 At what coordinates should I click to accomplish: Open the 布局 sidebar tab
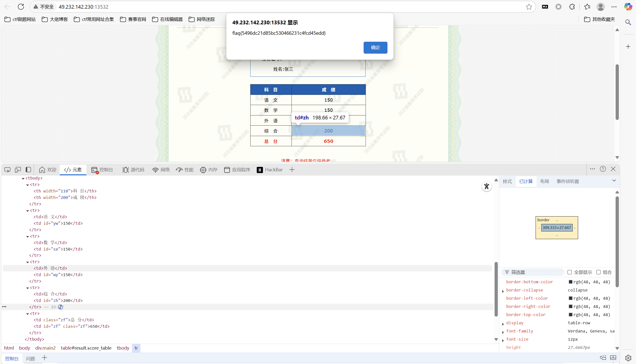tap(544, 182)
